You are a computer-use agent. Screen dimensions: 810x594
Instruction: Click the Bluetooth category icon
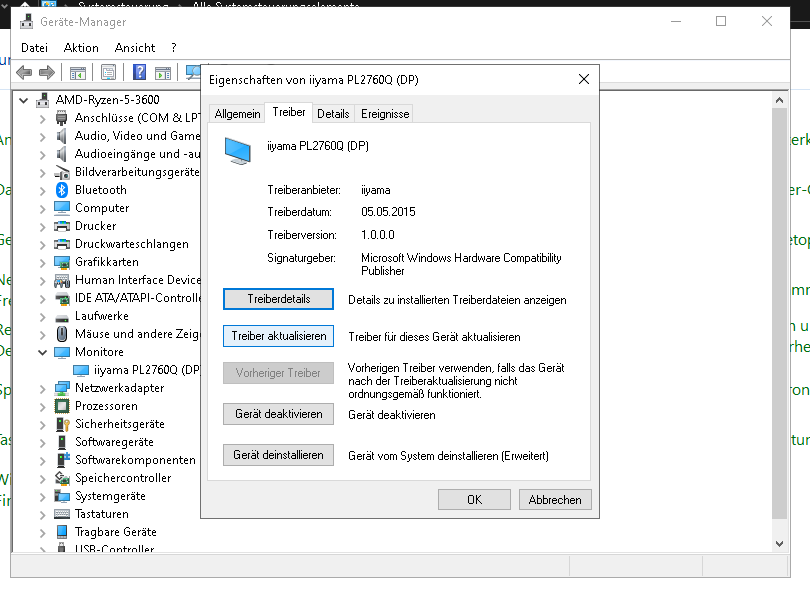tap(62, 190)
